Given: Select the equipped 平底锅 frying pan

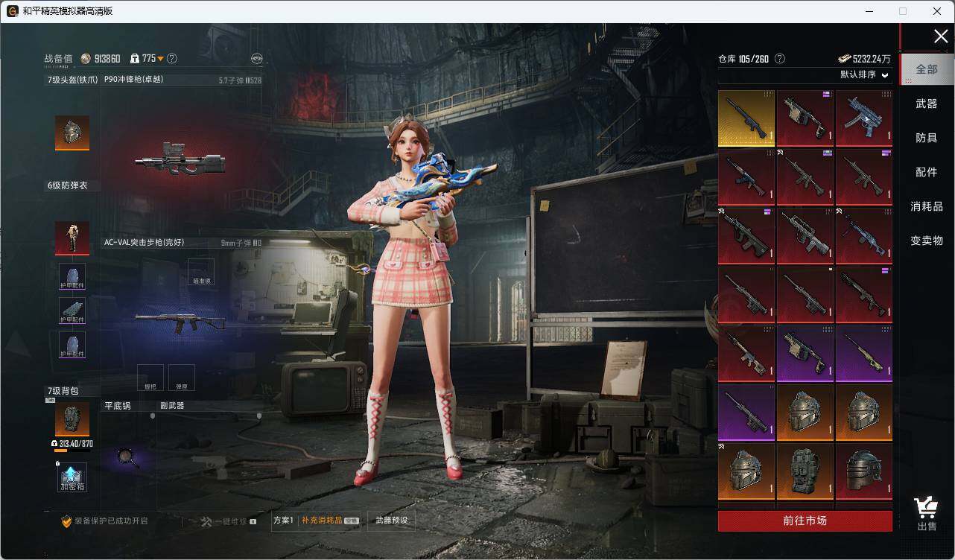Looking at the screenshot, I should pos(129,457).
